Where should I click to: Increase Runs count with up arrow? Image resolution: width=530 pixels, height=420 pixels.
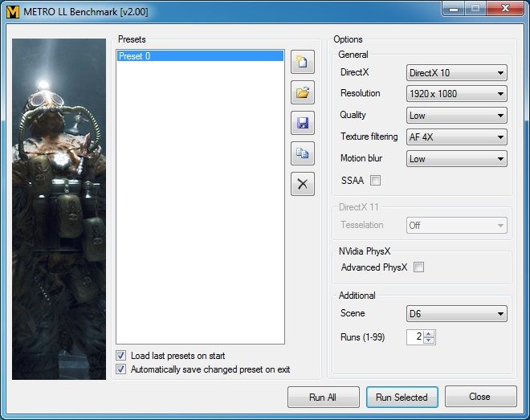point(430,334)
